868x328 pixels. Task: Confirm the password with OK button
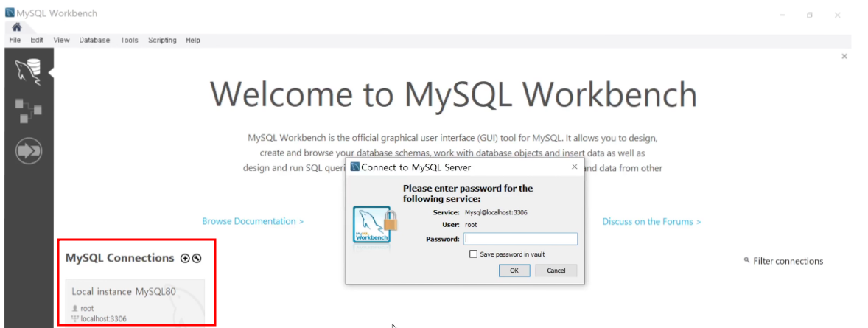514,271
